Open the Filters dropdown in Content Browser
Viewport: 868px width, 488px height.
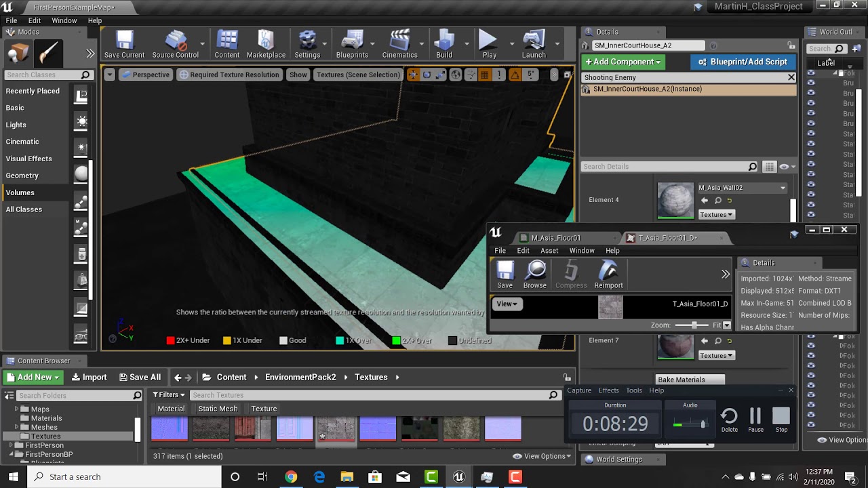[169, 395]
